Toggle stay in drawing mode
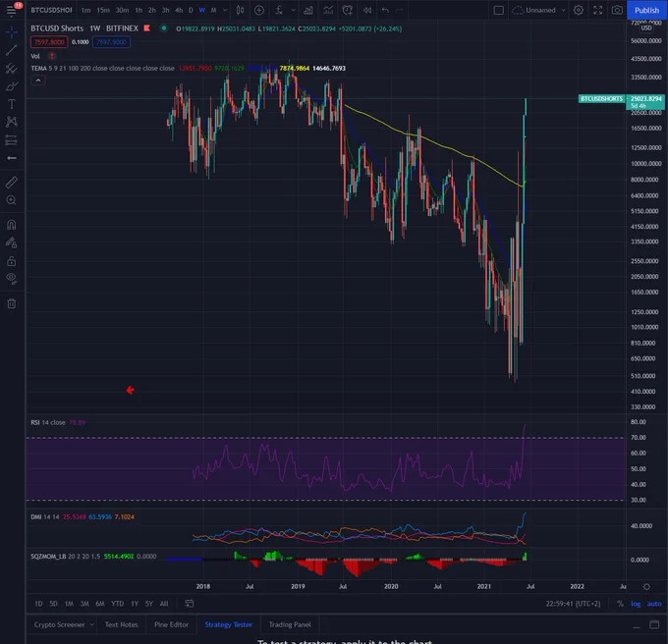The width and height of the screenshot is (668, 644). 12,242
